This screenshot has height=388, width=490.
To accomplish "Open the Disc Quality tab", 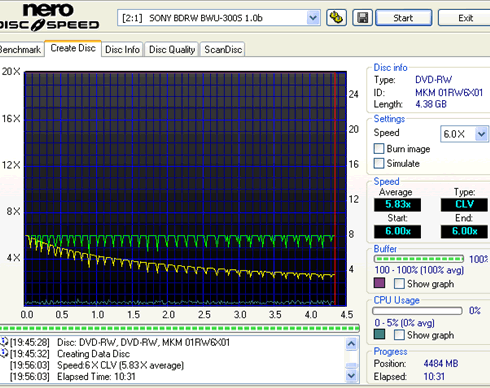I will tap(172, 49).
